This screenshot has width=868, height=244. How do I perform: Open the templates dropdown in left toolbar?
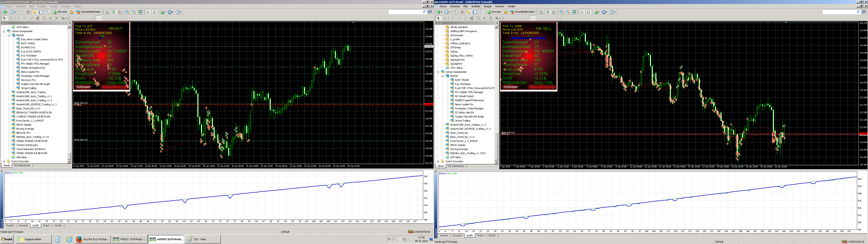pyautogui.click(x=179, y=12)
